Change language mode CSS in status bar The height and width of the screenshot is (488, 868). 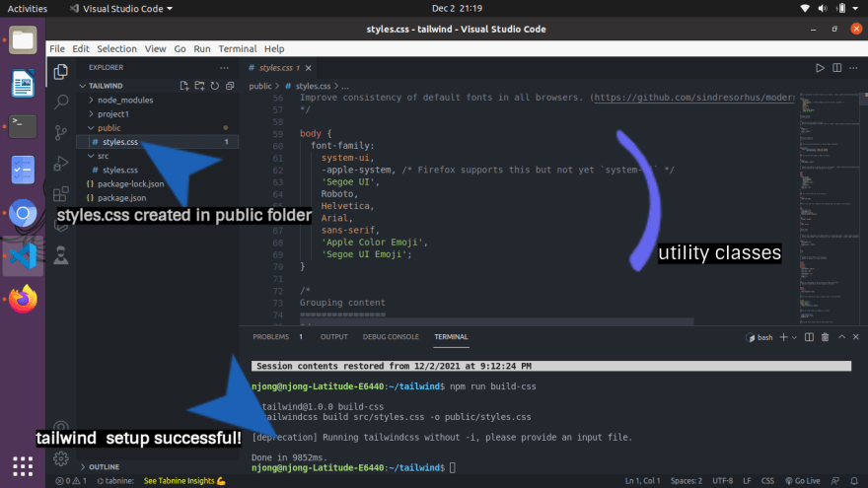point(767,481)
